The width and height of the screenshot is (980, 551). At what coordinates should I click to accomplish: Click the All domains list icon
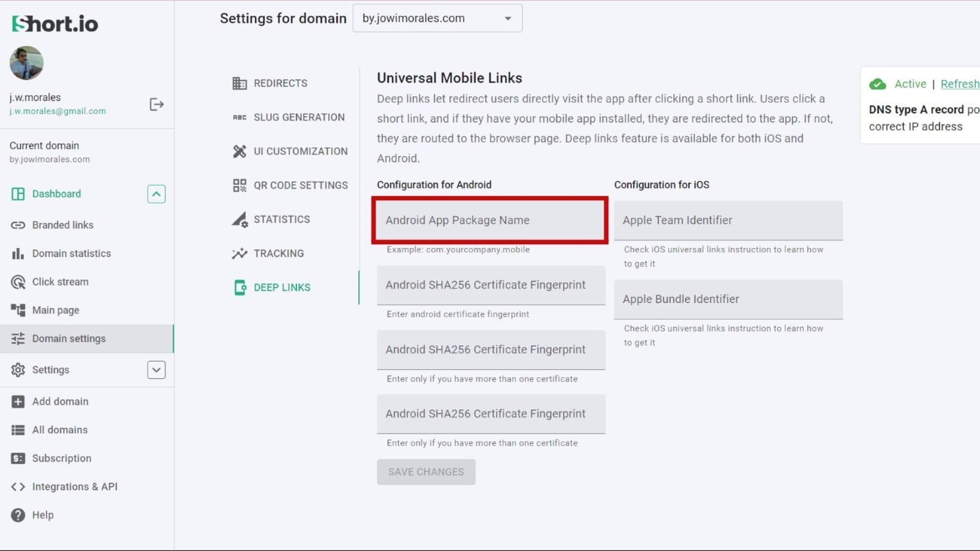tap(18, 430)
